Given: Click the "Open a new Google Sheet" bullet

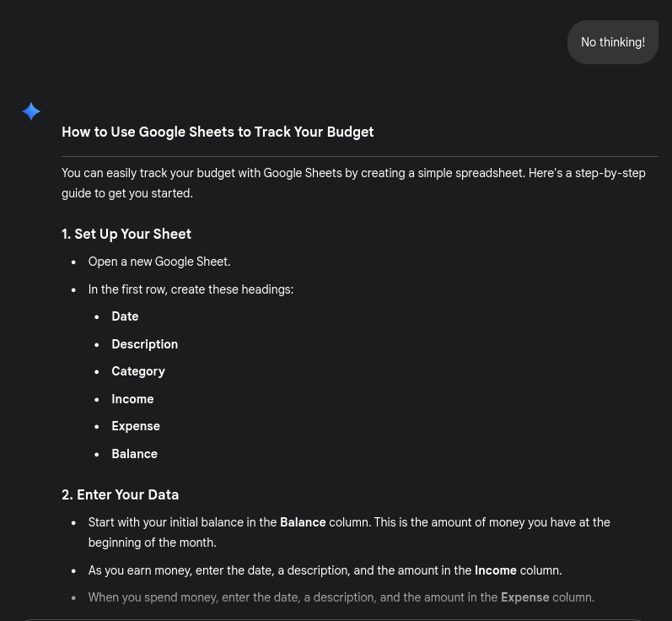Looking at the screenshot, I should (159, 262).
